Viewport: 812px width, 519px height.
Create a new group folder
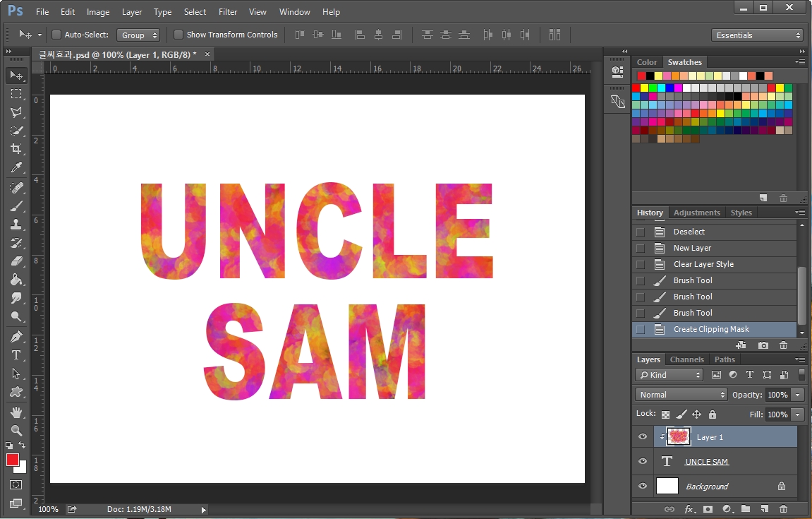click(746, 509)
